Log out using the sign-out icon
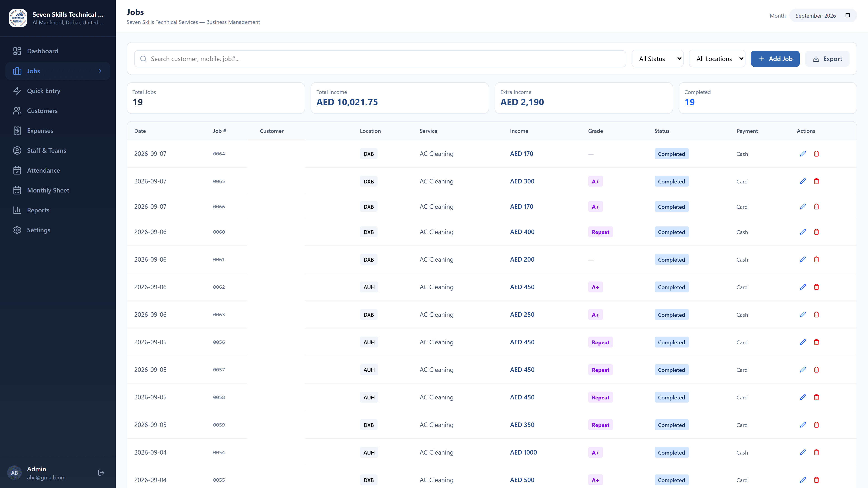Image resolution: width=868 pixels, height=488 pixels. click(x=101, y=473)
